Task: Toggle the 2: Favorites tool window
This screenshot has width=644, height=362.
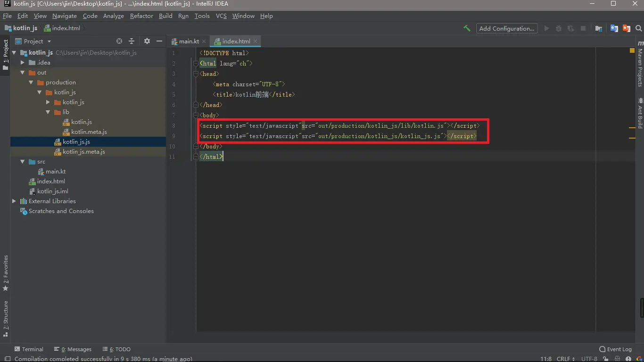Action: (5, 273)
